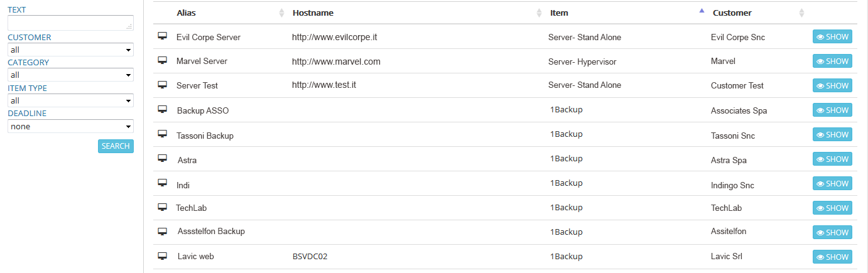Image resolution: width=868 pixels, height=273 pixels.
Task: Show details for Evil Corpe Server
Action: (x=832, y=37)
